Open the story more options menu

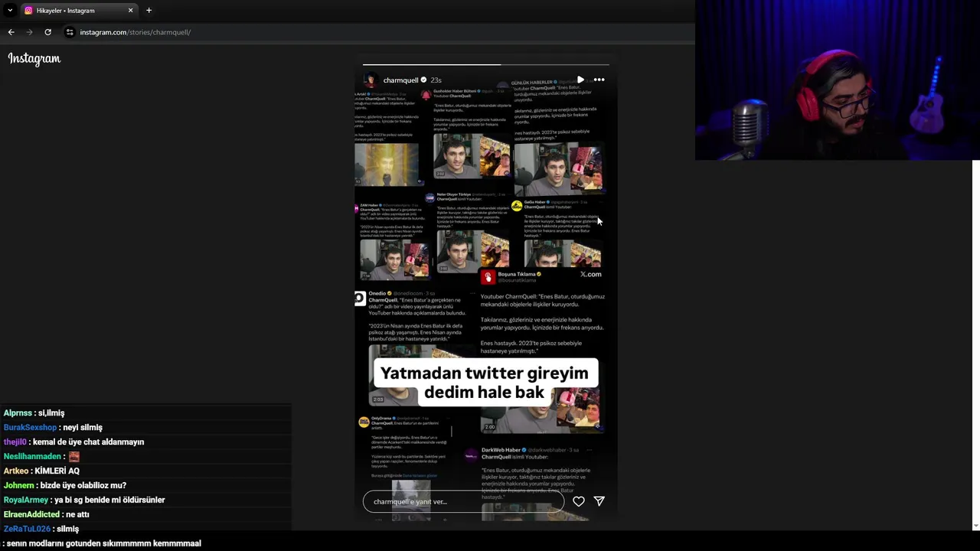tap(599, 80)
